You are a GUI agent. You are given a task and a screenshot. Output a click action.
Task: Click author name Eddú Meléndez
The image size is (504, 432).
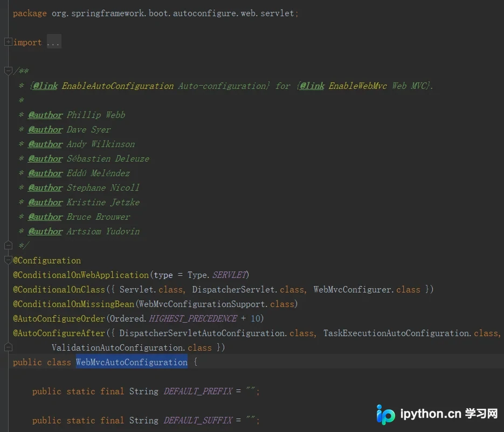tap(98, 173)
